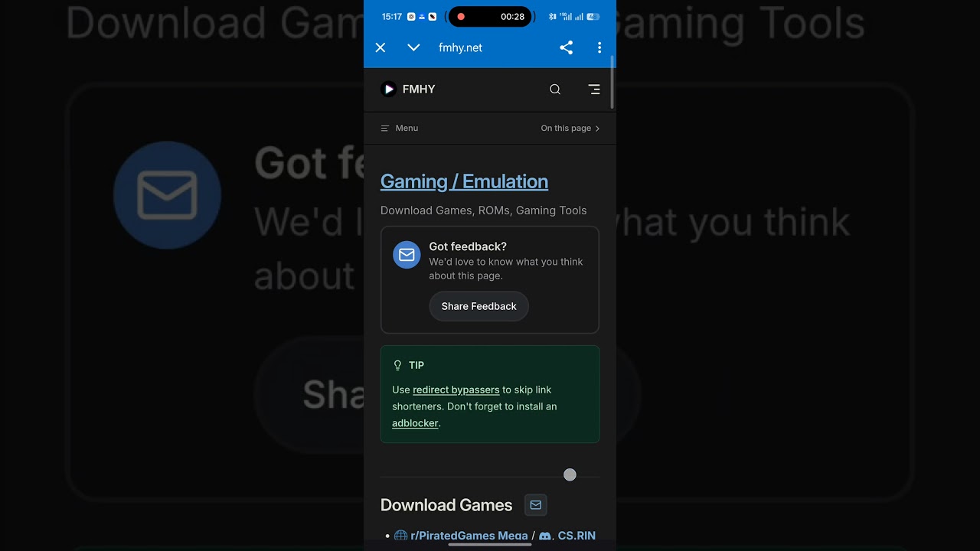Share the page via share icon
980x551 pixels.
click(x=566, y=47)
